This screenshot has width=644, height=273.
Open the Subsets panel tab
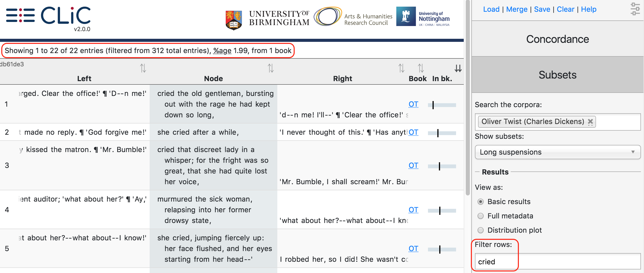tap(558, 75)
